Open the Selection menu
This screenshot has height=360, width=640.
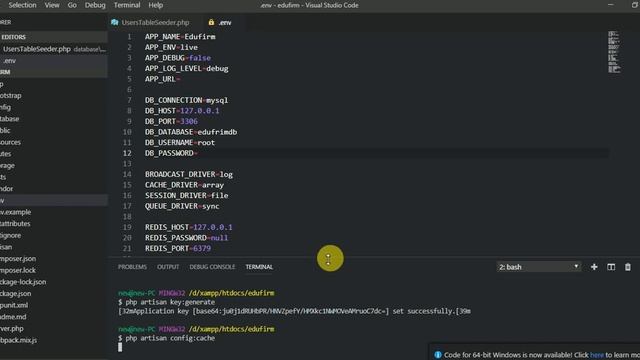tap(22, 5)
